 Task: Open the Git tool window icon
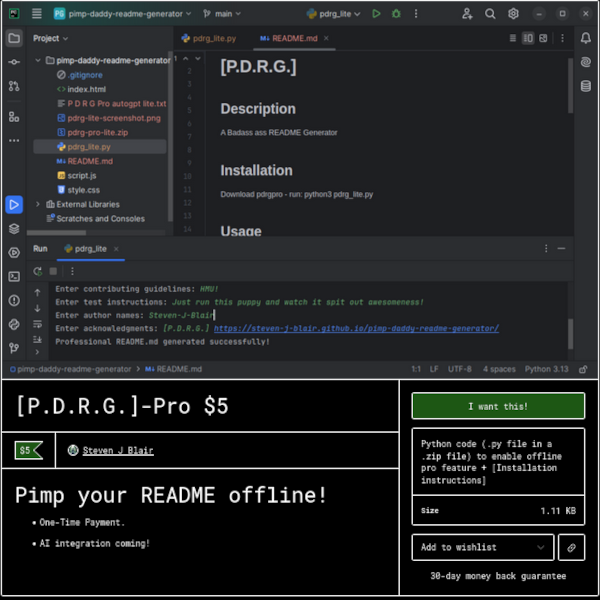pos(14,348)
